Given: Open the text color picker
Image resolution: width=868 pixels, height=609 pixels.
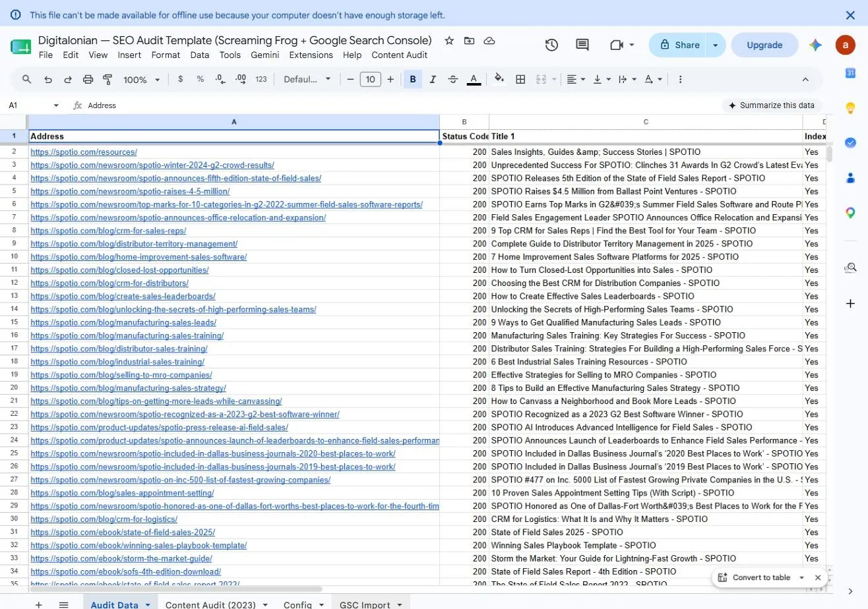Looking at the screenshot, I should click(x=474, y=79).
